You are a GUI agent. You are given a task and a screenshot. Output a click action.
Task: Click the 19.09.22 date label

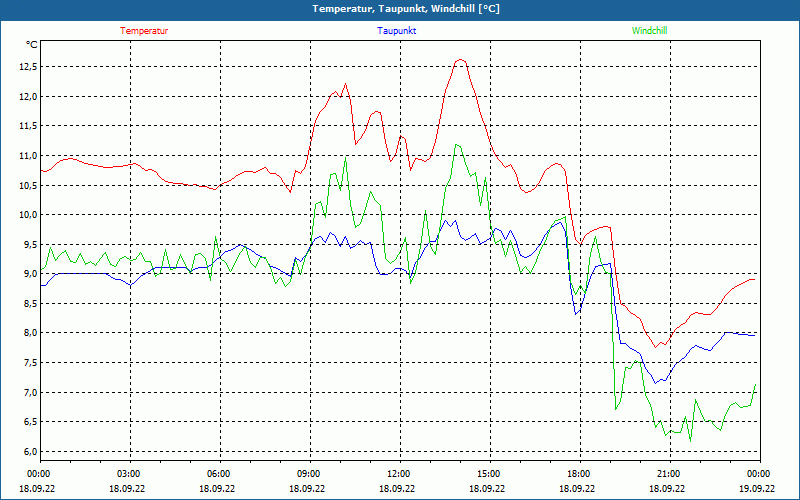tap(759, 488)
